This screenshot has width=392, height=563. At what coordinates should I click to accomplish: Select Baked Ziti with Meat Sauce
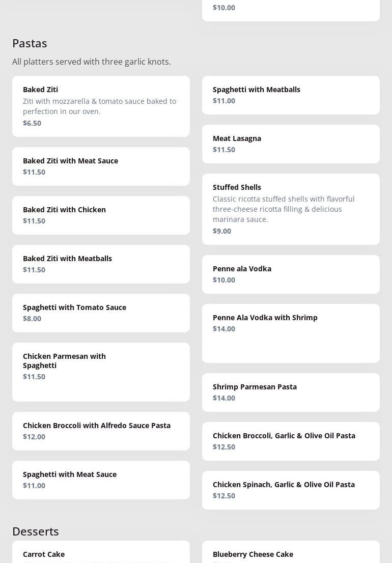(101, 166)
